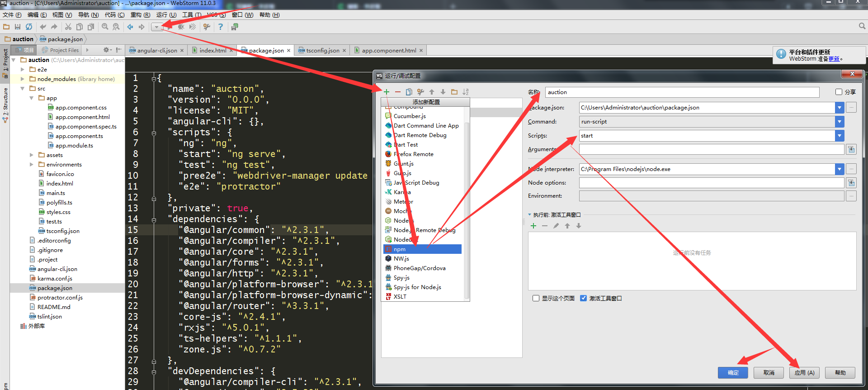Click the Synchronize refresh icon
The height and width of the screenshot is (390, 868).
29,27
